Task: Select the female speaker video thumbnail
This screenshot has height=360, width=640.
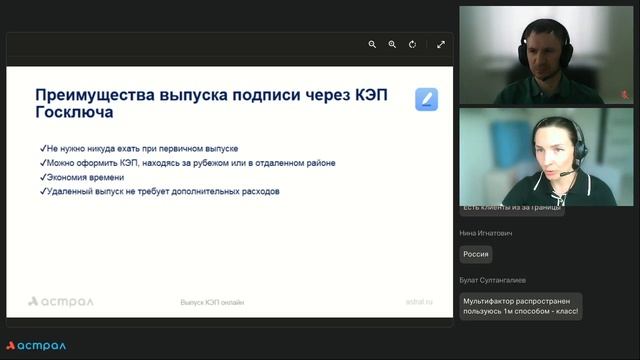Action: [546, 157]
